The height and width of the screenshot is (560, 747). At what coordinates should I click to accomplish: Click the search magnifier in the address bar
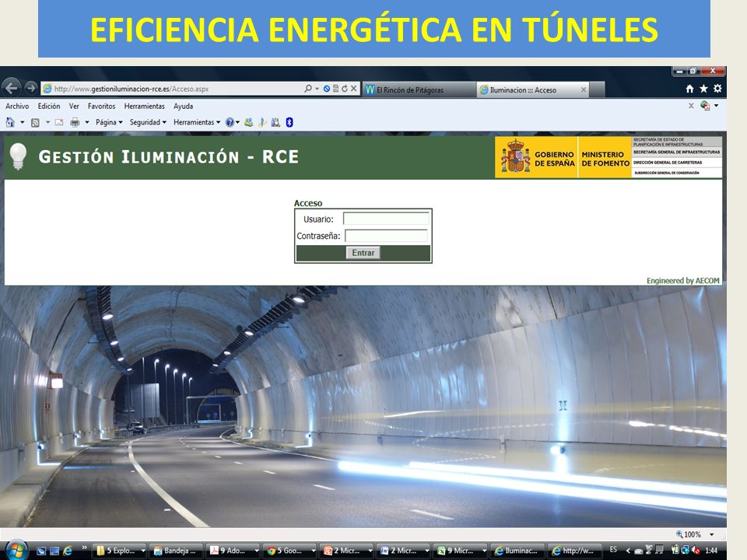point(308,89)
